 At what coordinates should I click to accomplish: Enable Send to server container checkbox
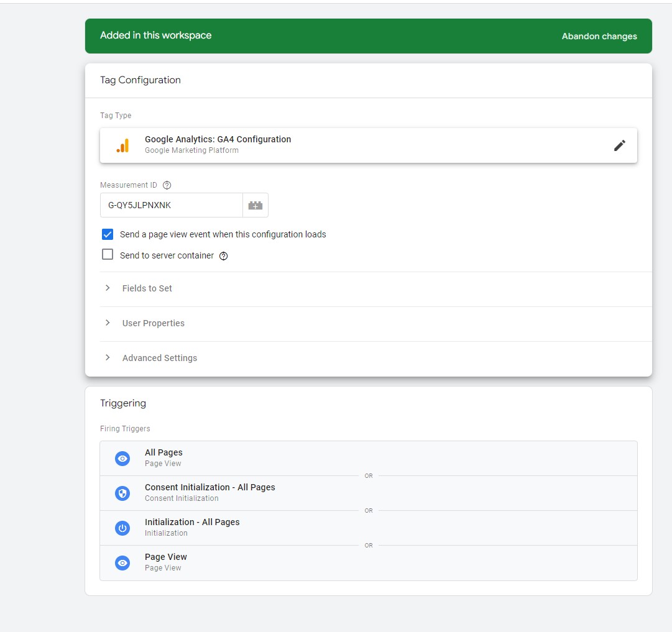point(108,255)
